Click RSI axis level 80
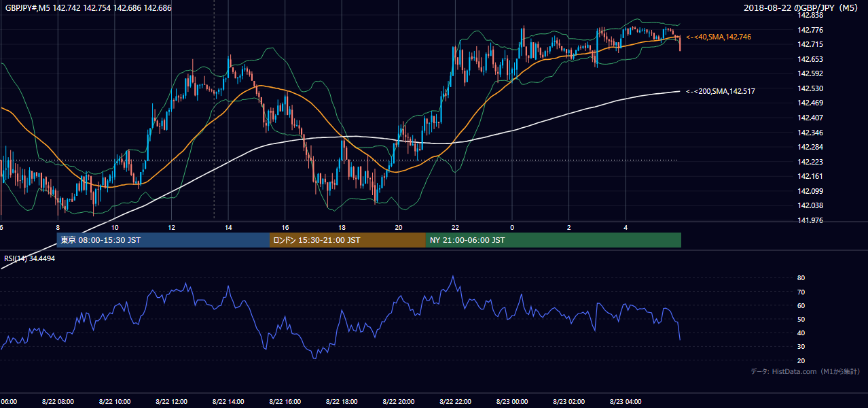 (801, 278)
